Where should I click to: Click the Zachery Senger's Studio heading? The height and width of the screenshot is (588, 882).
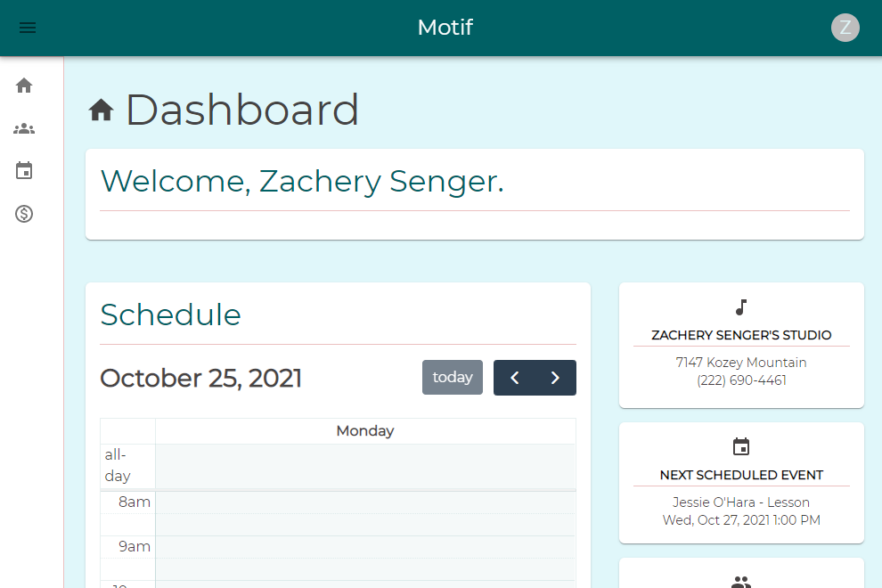coord(741,336)
